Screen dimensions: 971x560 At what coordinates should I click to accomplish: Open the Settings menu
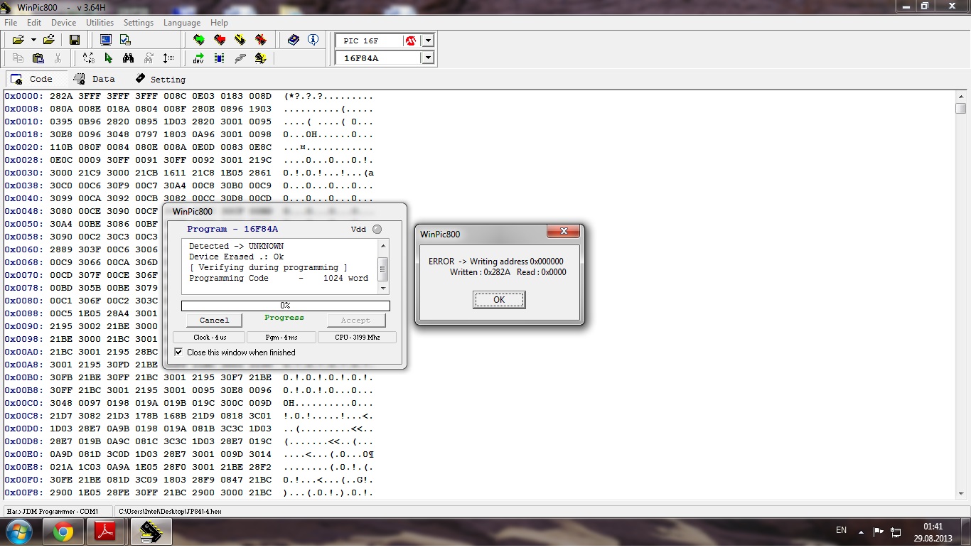click(x=139, y=23)
